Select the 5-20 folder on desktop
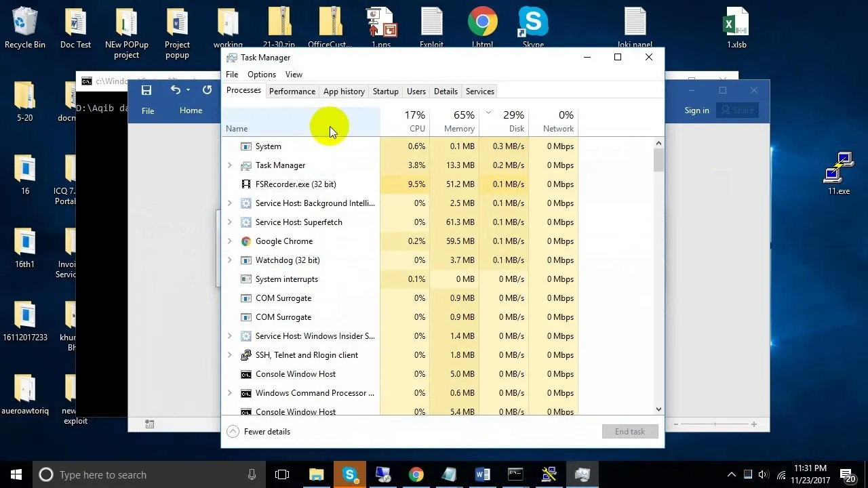868x488 pixels. click(x=24, y=101)
